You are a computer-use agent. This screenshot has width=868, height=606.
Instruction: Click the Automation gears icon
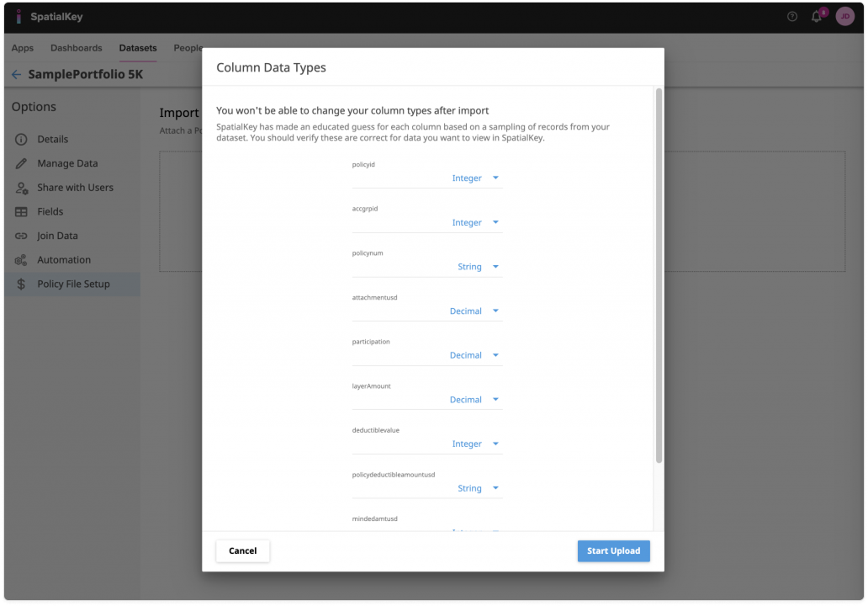point(21,260)
